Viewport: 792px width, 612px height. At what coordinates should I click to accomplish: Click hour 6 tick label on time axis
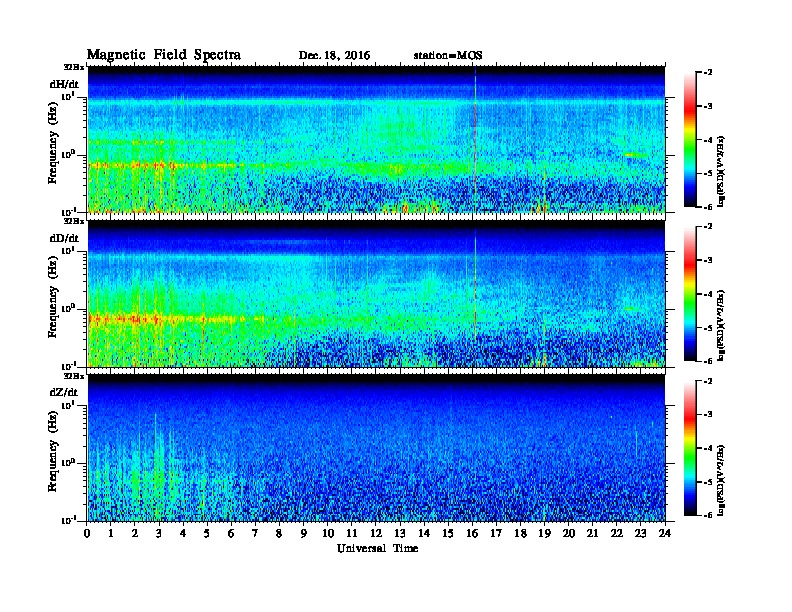(231, 534)
